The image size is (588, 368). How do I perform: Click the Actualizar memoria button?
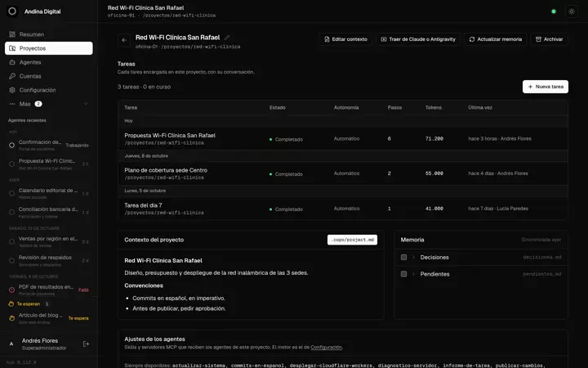(496, 39)
